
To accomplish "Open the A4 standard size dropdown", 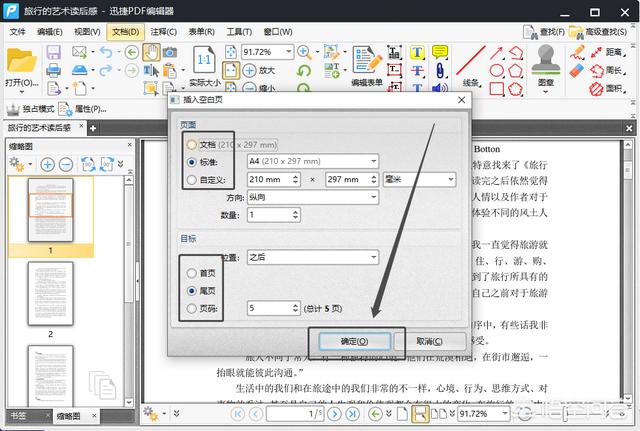I will tap(313, 161).
